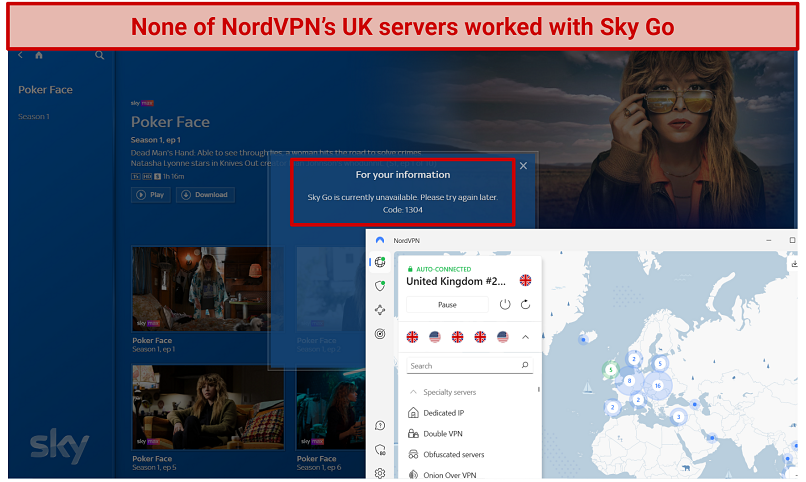
Task: Open the Sky Go home icon
Action: (x=39, y=55)
